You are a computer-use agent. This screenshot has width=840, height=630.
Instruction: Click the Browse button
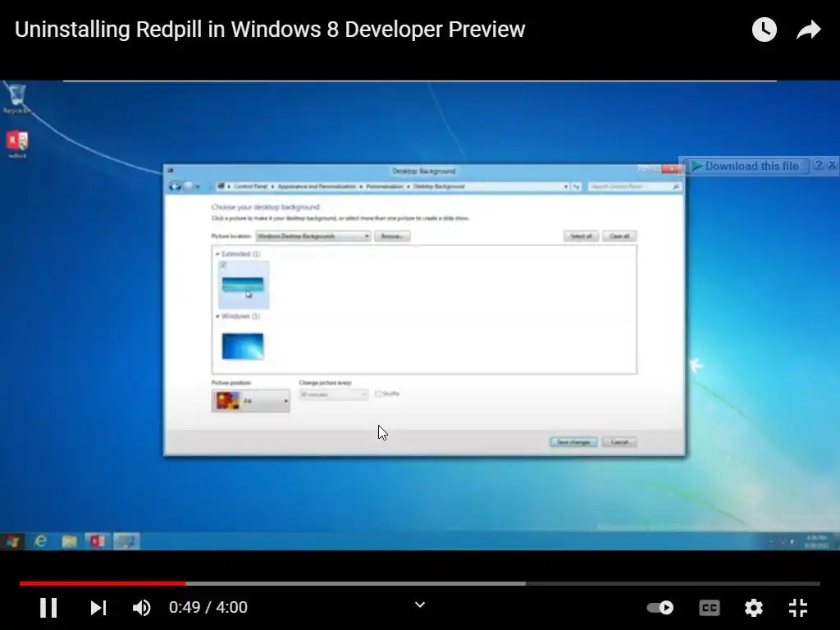[392, 236]
